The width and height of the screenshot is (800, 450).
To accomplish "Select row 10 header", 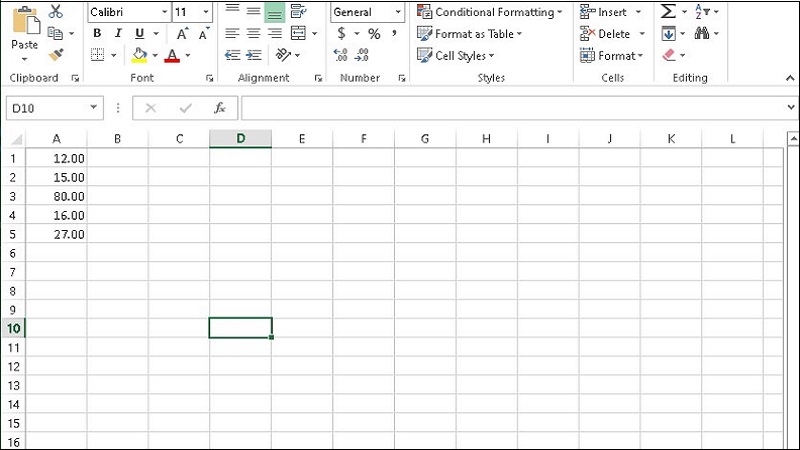I will pyautogui.click(x=13, y=328).
